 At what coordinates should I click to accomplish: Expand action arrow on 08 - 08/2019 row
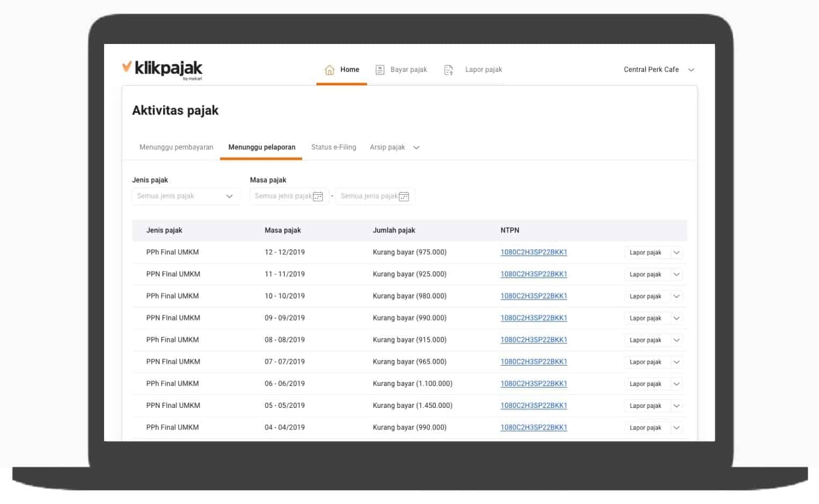[677, 340]
